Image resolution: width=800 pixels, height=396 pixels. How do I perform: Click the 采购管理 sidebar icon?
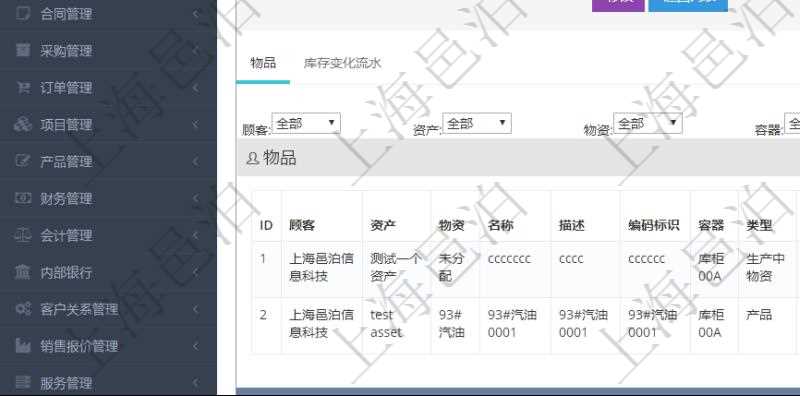click(x=23, y=50)
